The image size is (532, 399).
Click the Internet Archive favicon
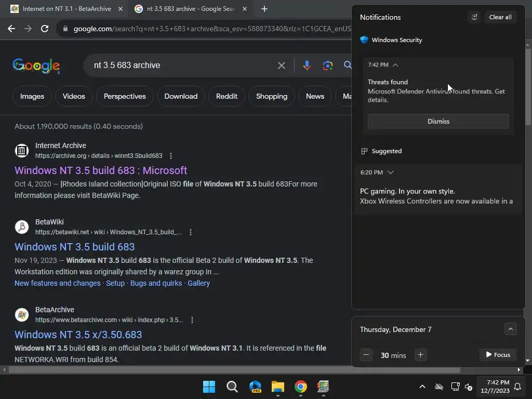pyautogui.click(x=22, y=150)
